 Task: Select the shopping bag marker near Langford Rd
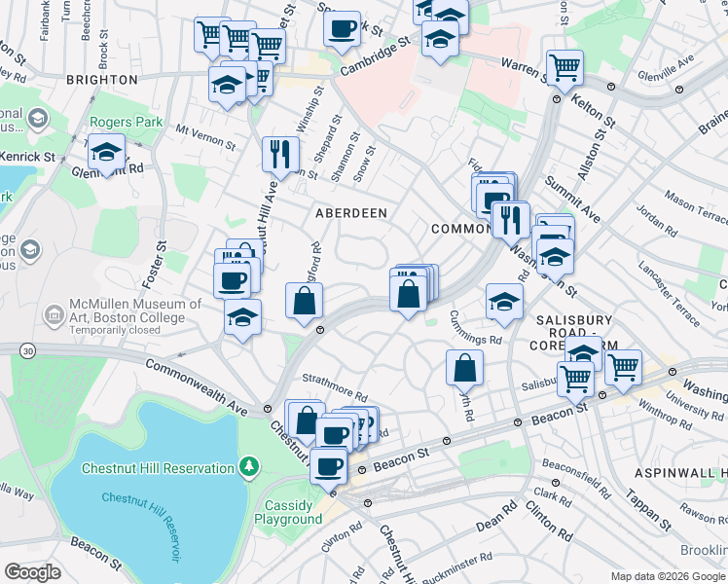(x=304, y=303)
